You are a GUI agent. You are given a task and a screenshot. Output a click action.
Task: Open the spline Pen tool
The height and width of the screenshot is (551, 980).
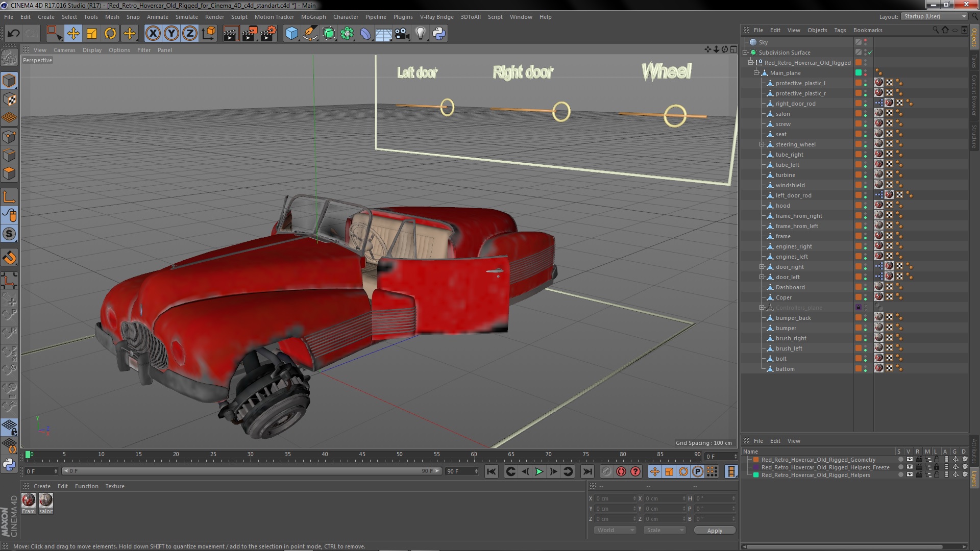pos(310,34)
